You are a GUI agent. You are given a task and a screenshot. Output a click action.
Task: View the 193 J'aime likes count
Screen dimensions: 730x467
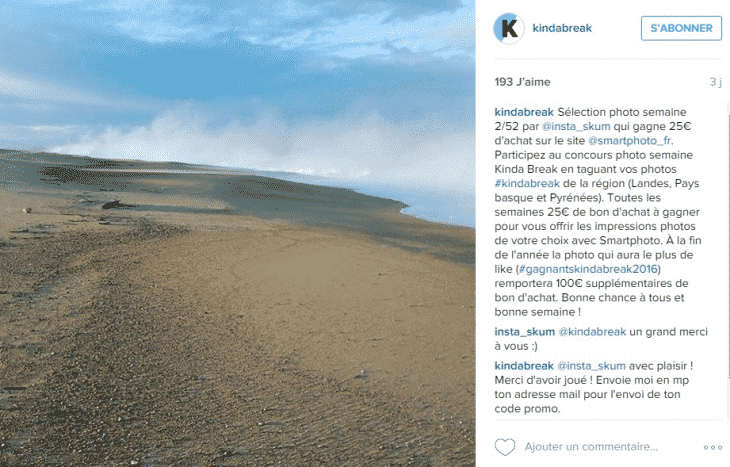(x=522, y=82)
